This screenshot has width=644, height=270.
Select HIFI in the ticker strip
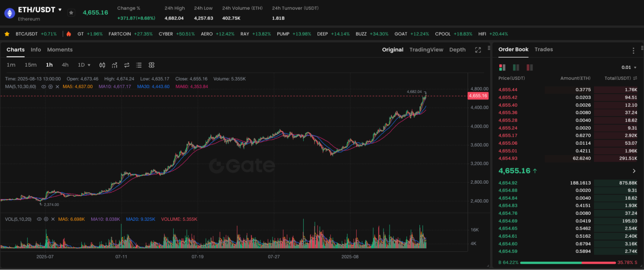493,34
